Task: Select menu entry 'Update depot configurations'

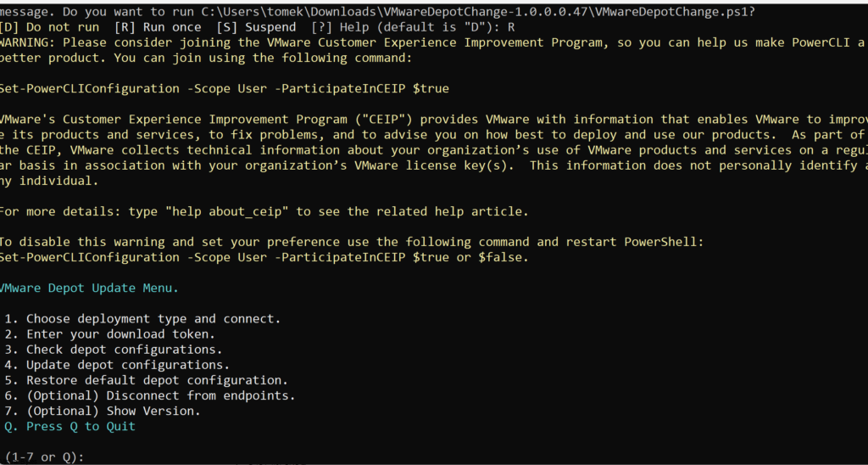Action: 117,365
